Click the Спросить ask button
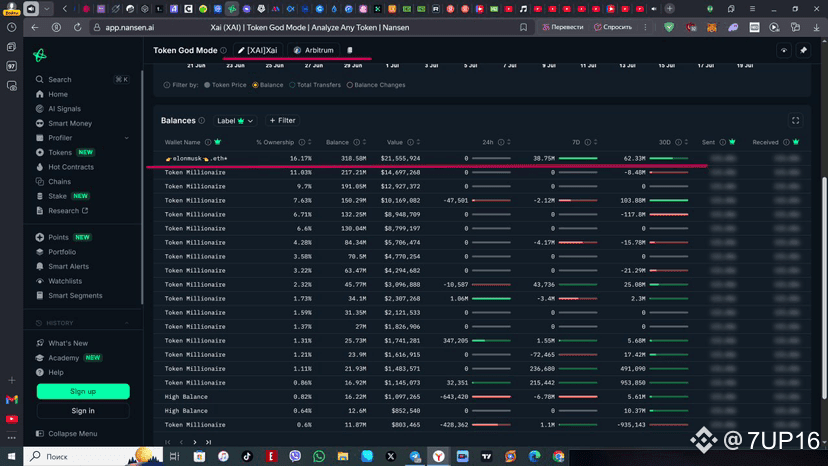Viewport: 828px width, 466px height. (x=613, y=27)
